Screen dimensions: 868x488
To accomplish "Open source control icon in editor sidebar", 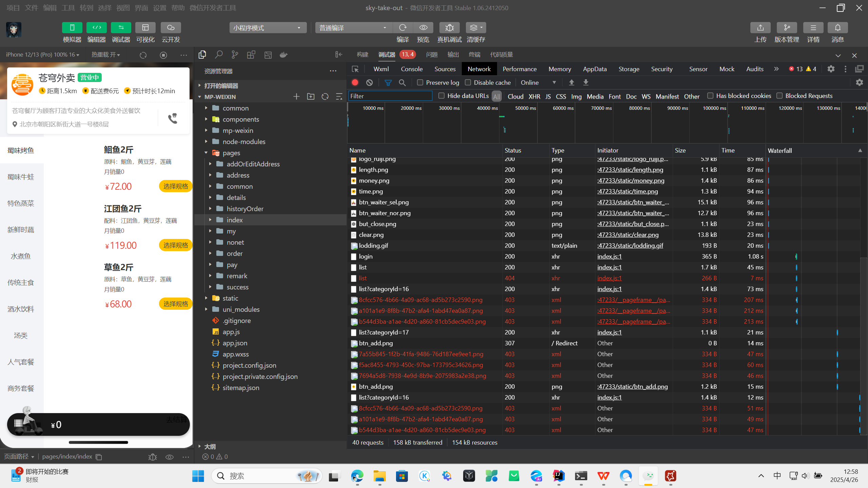I will [x=235, y=55].
